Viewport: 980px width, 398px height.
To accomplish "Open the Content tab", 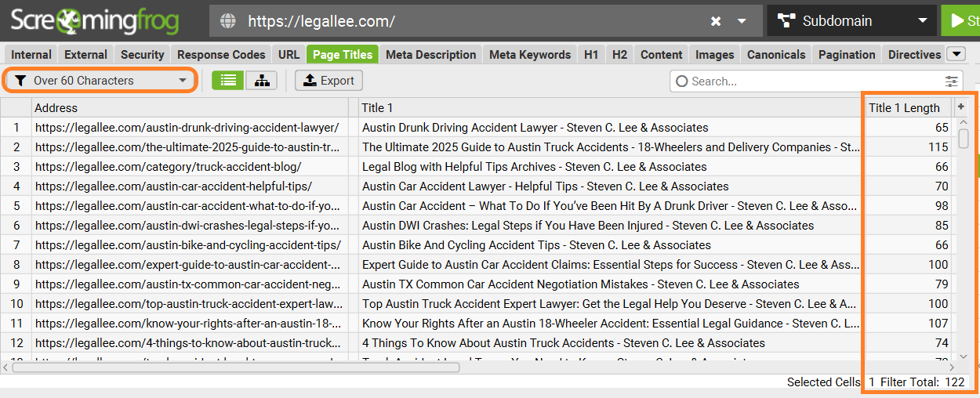I will pos(661,54).
